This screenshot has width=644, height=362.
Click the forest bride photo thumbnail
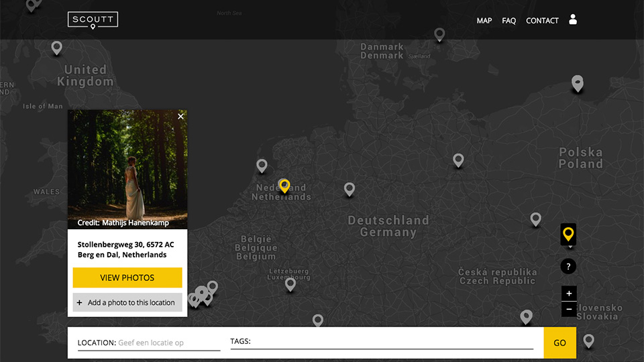127,169
